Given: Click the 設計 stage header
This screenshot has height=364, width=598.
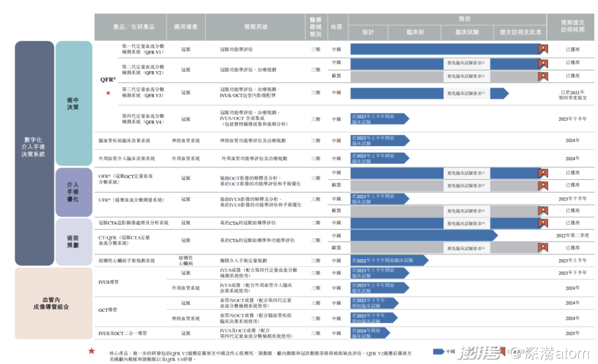Looking at the screenshot, I should point(368,33).
